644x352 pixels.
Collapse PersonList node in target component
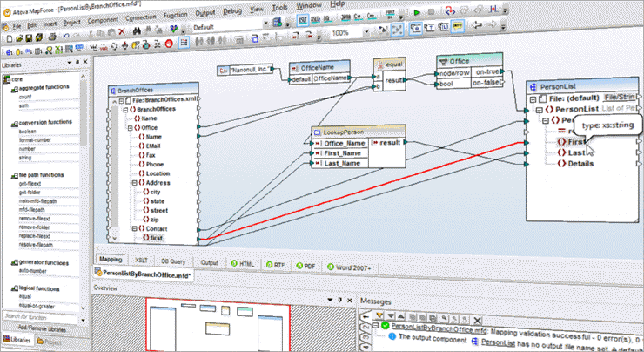tap(540, 110)
